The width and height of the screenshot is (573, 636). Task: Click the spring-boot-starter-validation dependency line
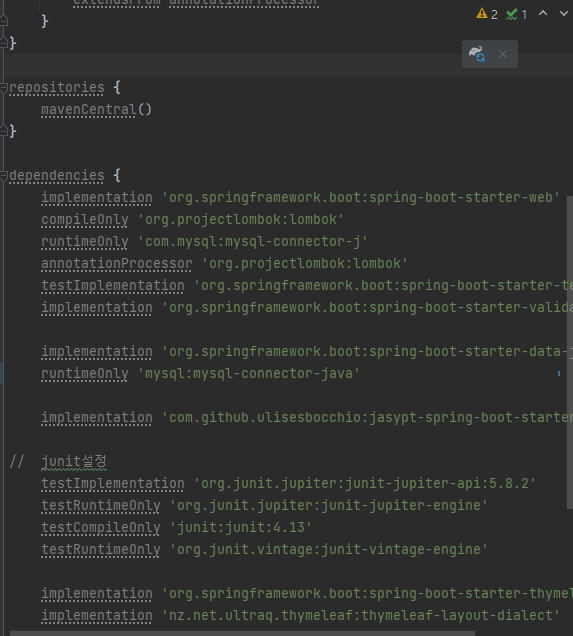point(307,307)
